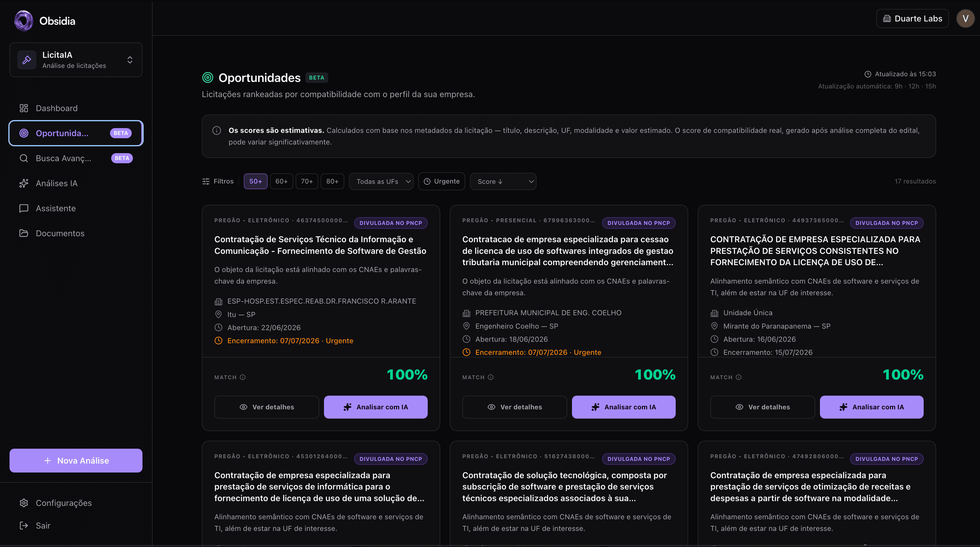Click the Dashboard grid icon
980x547 pixels.
coord(24,108)
